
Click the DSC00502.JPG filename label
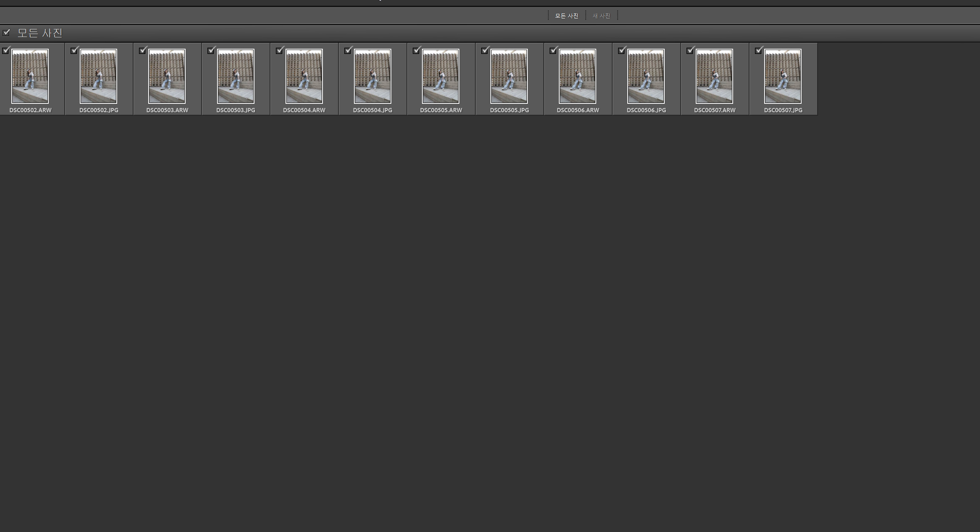coord(99,110)
